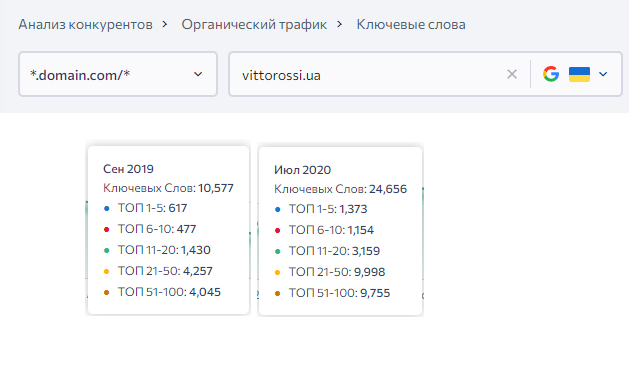The height and width of the screenshot is (382, 629).
Task: Select the Ключевые слова breadcrumb
Action: [411, 24]
